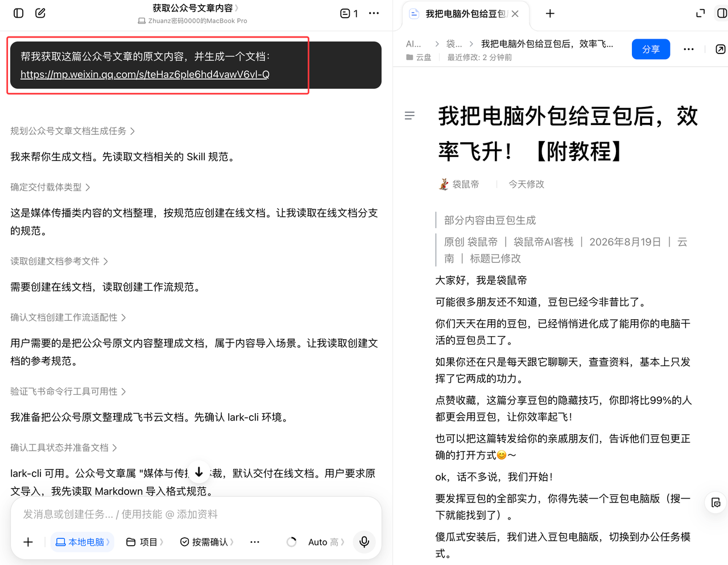Expand the 确定交付载体类型 step
728x565 pixels.
point(51,187)
